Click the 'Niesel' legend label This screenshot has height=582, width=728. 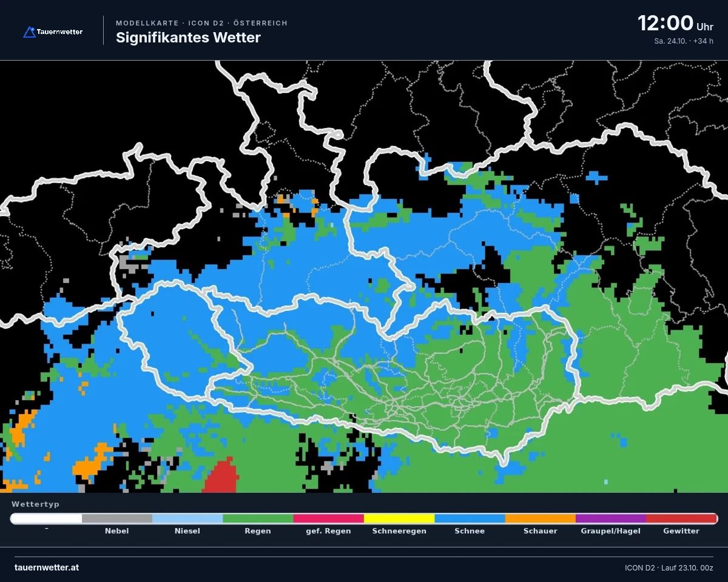click(187, 531)
